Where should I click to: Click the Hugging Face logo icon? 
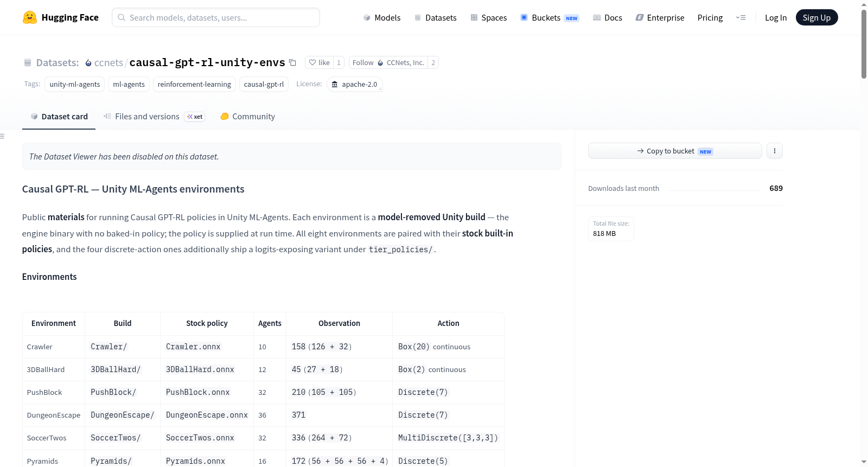[30, 17]
